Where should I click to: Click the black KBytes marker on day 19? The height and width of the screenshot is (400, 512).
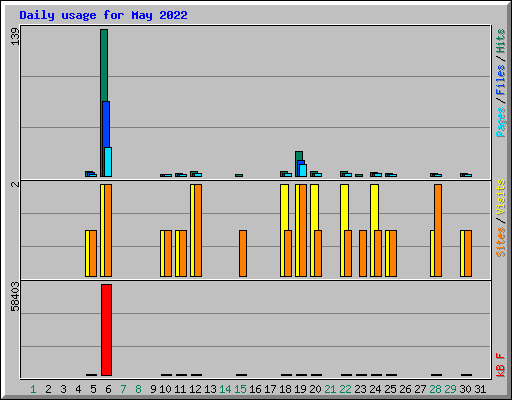pos(301,375)
